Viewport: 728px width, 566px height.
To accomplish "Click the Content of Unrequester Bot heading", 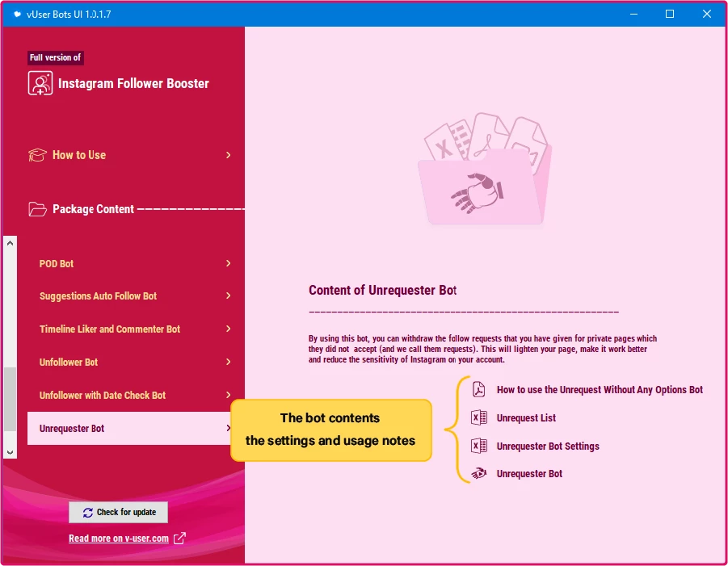I will [x=382, y=291].
